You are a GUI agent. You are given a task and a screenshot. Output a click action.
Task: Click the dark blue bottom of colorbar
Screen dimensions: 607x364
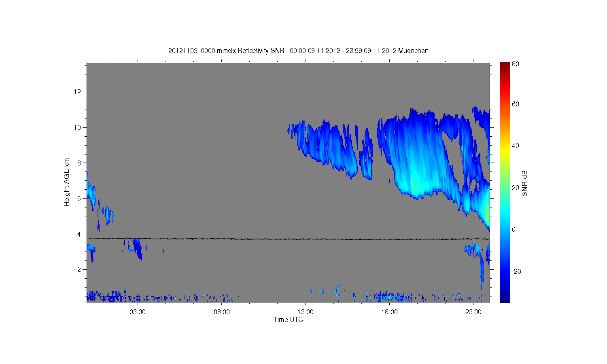pyautogui.click(x=505, y=298)
